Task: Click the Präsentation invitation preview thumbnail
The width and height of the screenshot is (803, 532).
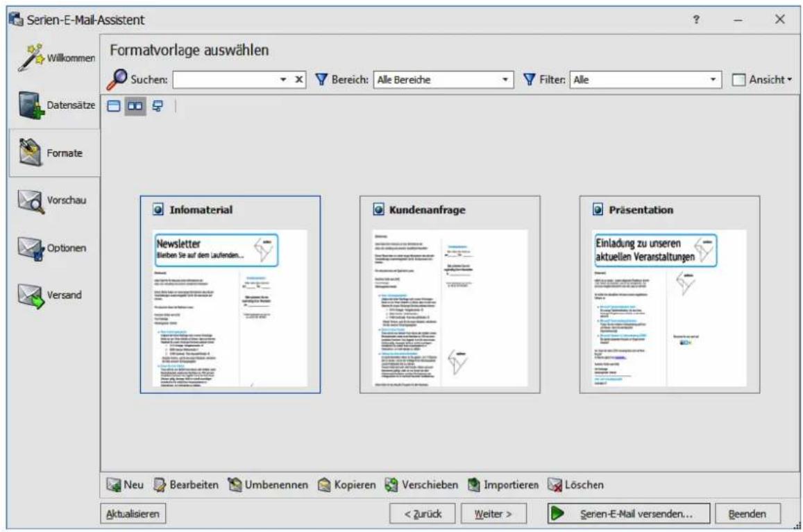Action: (669, 308)
